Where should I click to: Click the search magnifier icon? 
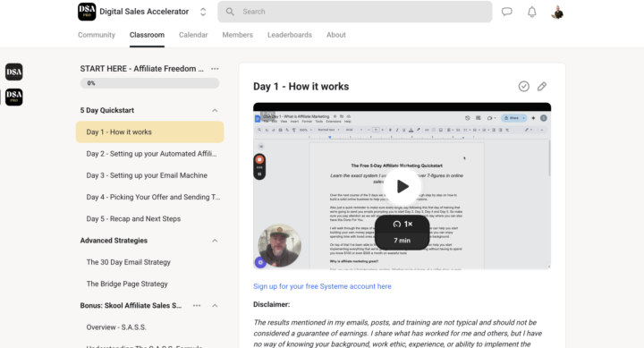(230, 12)
